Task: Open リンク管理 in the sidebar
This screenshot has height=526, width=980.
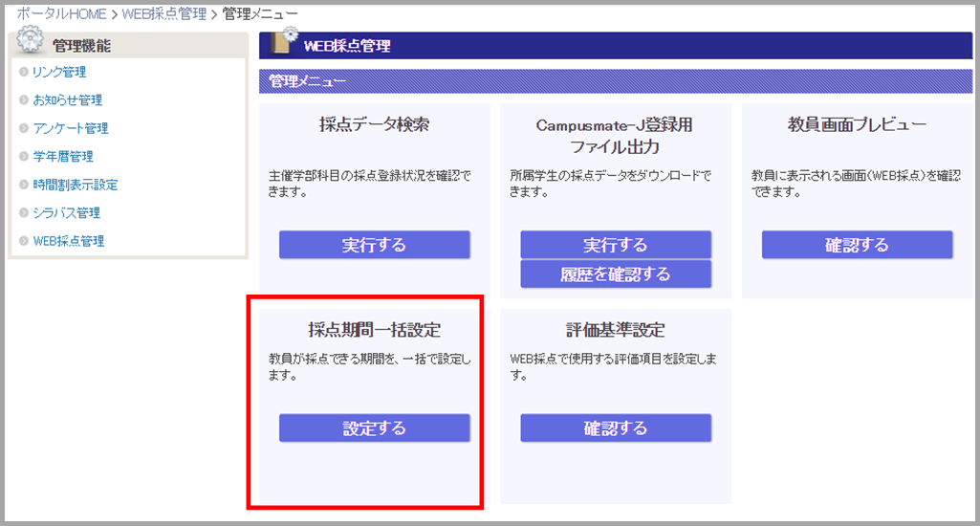Action: [x=59, y=72]
